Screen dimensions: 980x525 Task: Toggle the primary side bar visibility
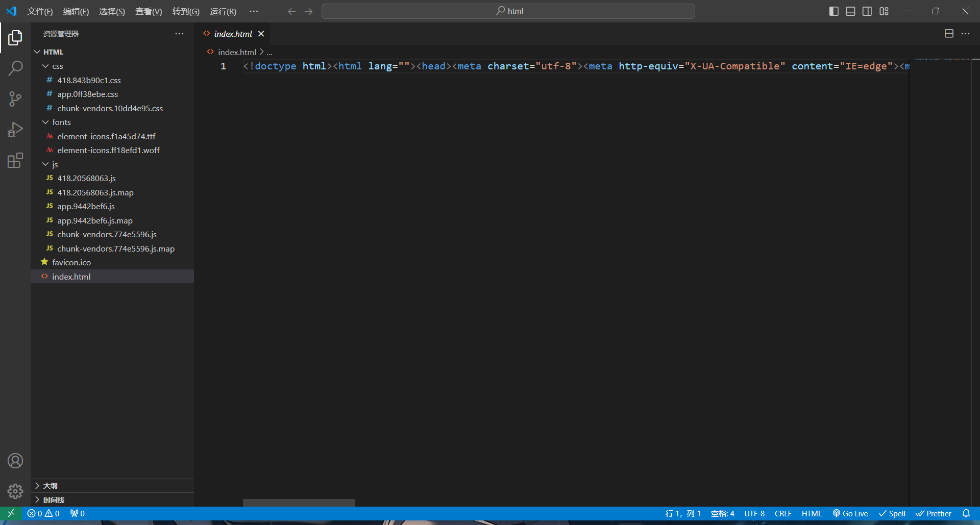(834, 11)
